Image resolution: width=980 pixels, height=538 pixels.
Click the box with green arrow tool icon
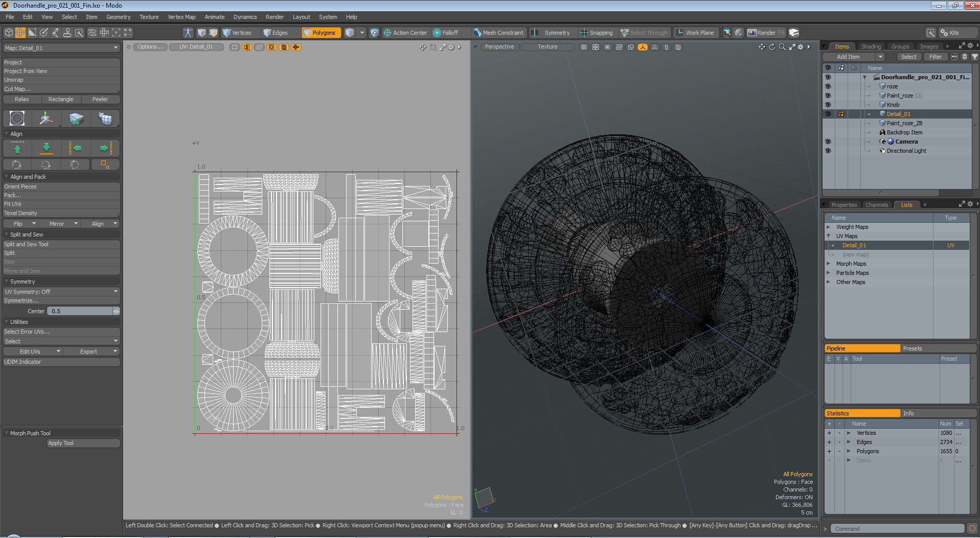pyautogui.click(x=76, y=119)
